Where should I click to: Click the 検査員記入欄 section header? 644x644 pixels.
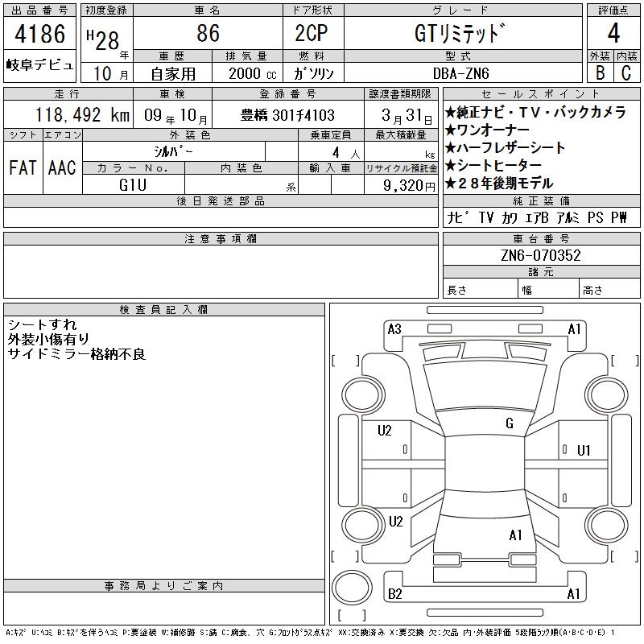click(x=164, y=309)
